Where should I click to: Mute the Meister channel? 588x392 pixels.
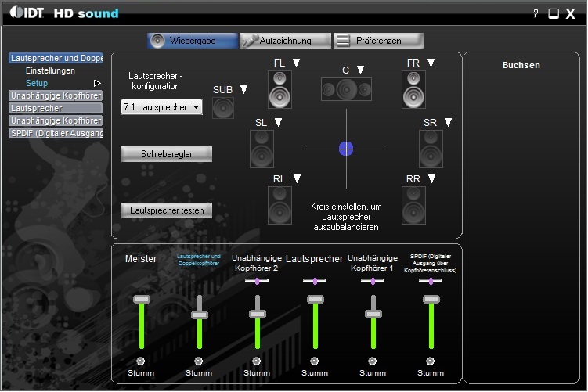(141, 361)
